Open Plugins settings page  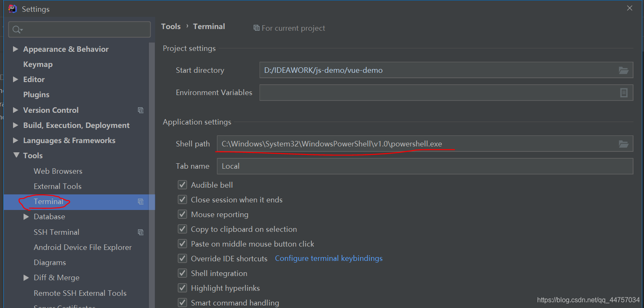36,95
